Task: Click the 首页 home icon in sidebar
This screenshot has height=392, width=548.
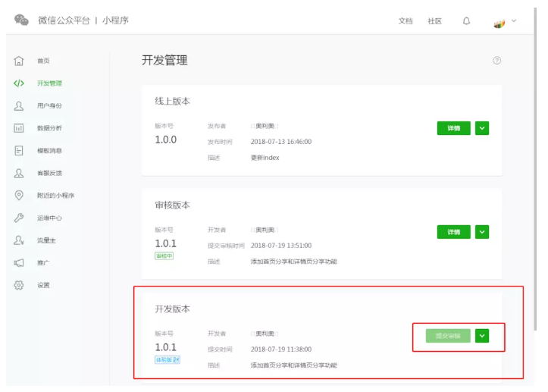Action: coord(19,61)
